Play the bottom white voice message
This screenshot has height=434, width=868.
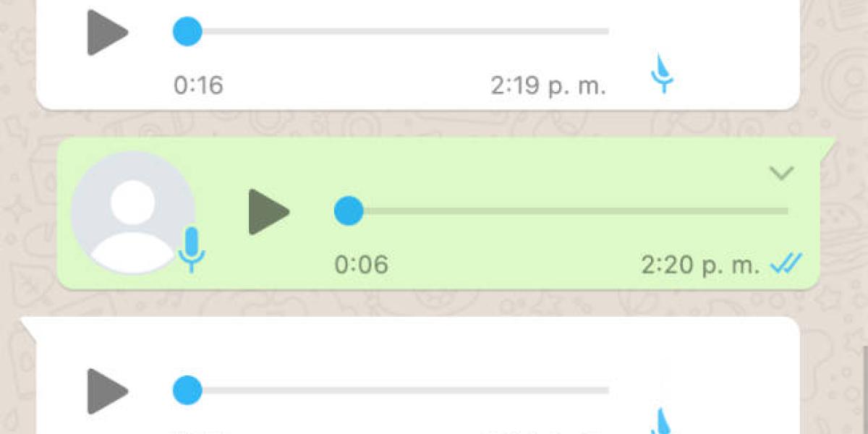(x=108, y=391)
